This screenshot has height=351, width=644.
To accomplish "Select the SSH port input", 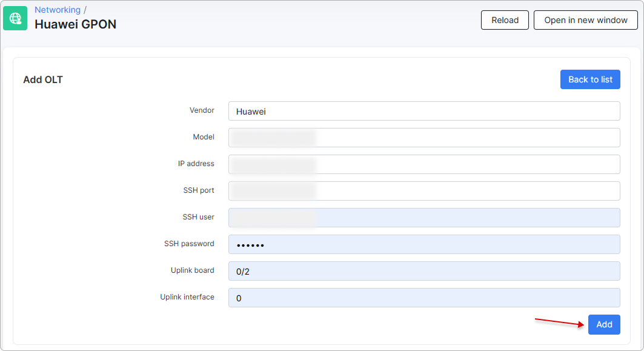I will 424,191.
